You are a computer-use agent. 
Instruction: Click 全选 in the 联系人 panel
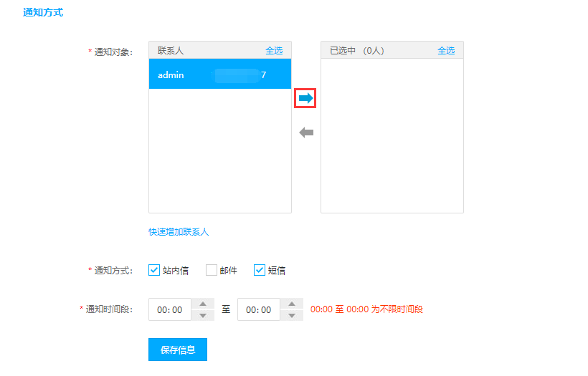pos(274,50)
